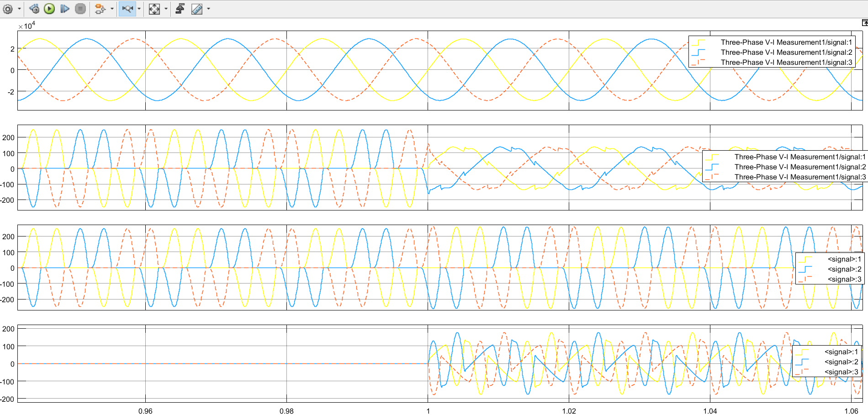Image resolution: width=868 pixels, height=415 pixels.
Task: Run the simulation with green play button
Action: (x=49, y=9)
